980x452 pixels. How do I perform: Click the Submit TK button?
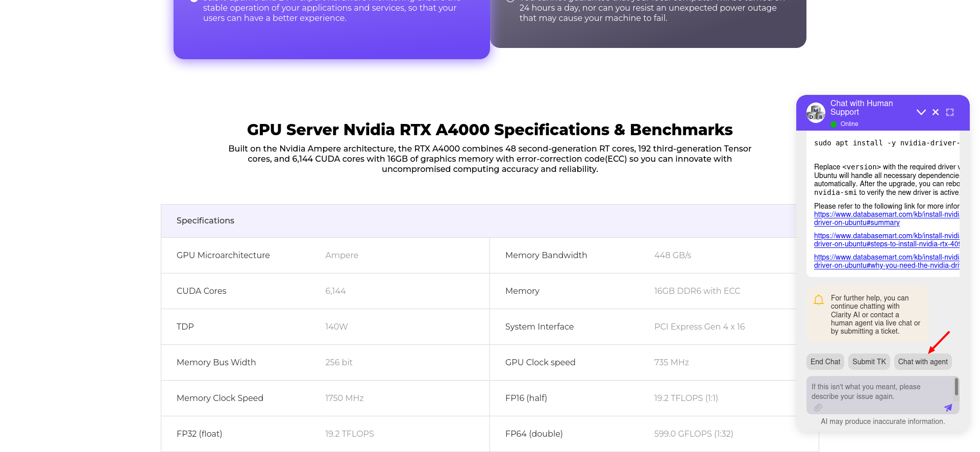pyautogui.click(x=869, y=362)
